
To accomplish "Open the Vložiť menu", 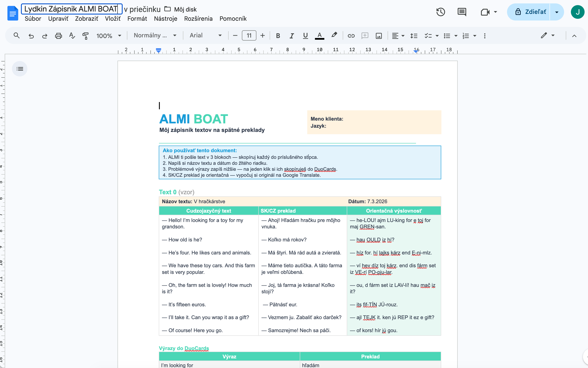I will click(x=113, y=19).
